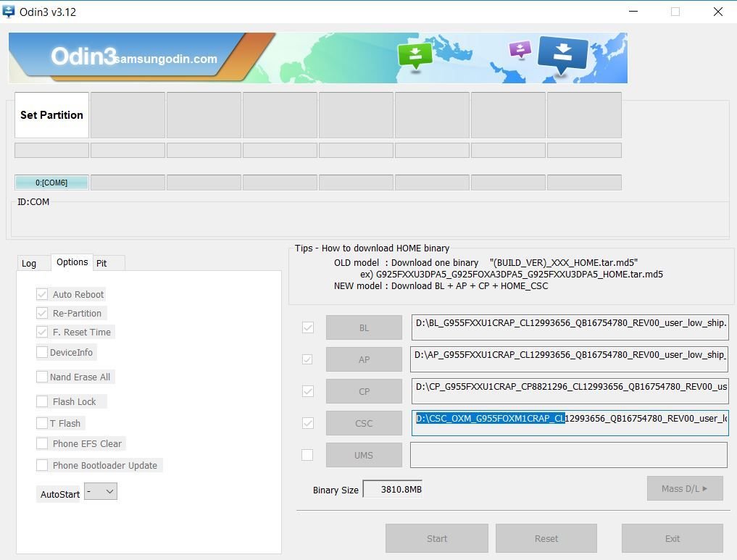Click the Start button
Screen dimensions: 737x560
[437, 538]
